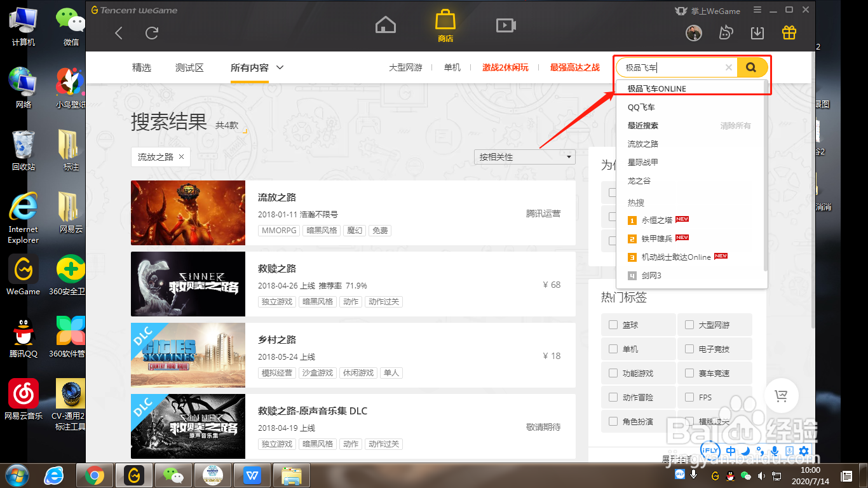This screenshot has width=868, height=488.
Task: Open the floating shopping cart button
Action: point(782,396)
